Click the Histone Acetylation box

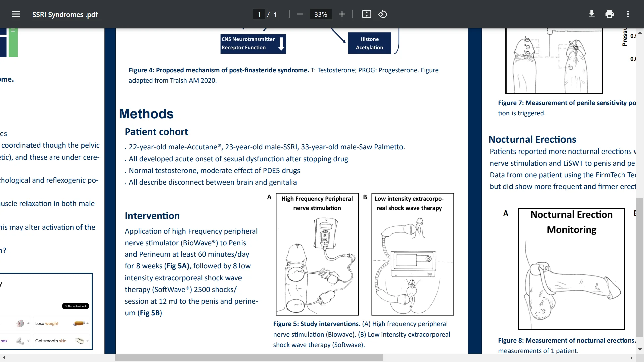(x=370, y=43)
